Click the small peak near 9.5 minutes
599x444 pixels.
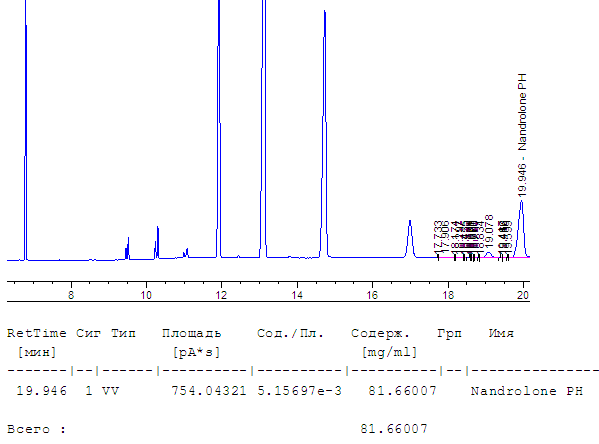(128, 249)
